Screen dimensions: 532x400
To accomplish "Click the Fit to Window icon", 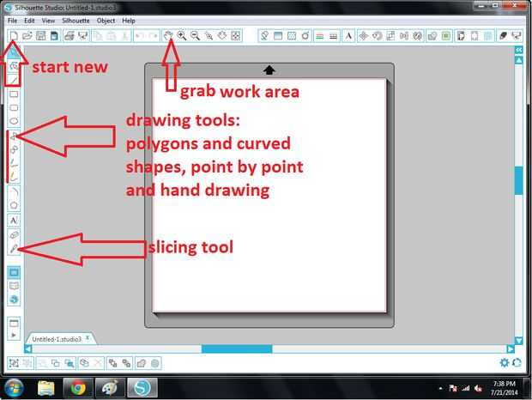I will click(236, 36).
